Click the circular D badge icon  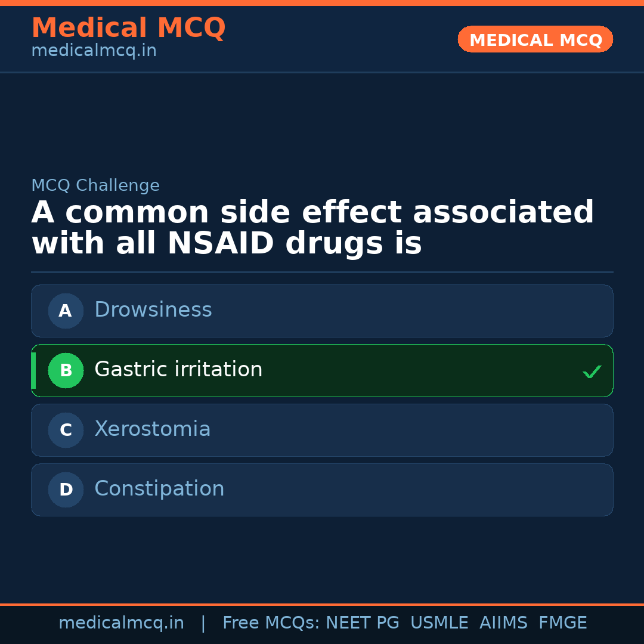click(x=66, y=490)
